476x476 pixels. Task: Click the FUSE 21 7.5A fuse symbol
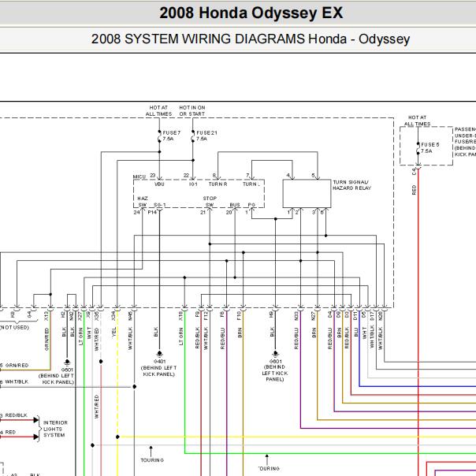coord(193,136)
